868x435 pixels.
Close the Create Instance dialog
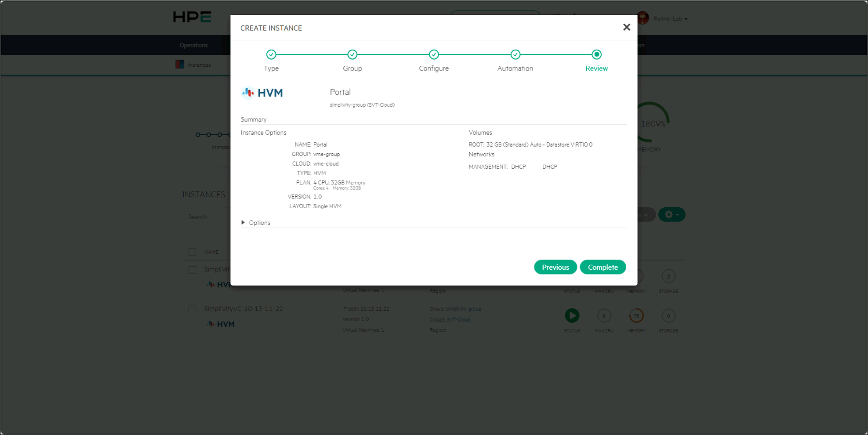pos(627,27)
